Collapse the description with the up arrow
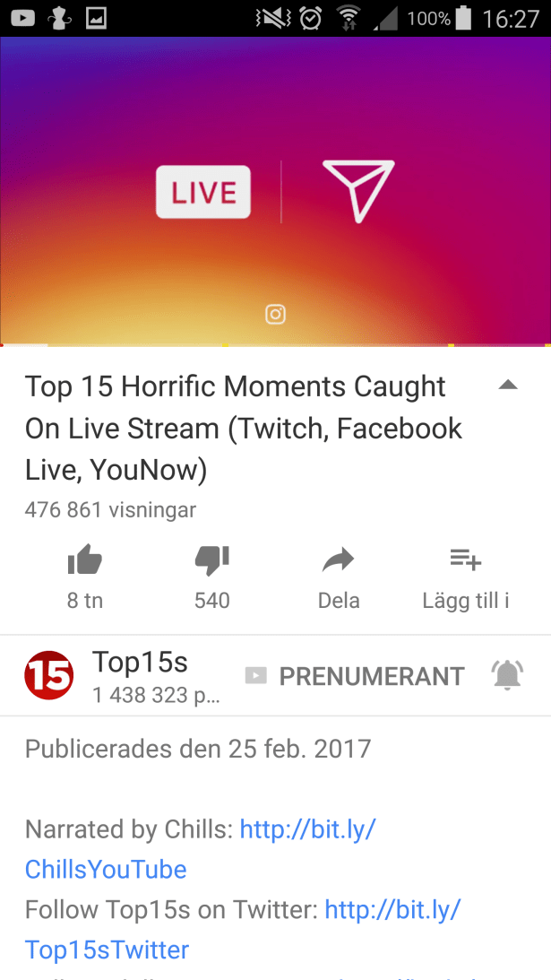Image resolution: width=551 pixels, height=980 pixels. pos(509,385)
